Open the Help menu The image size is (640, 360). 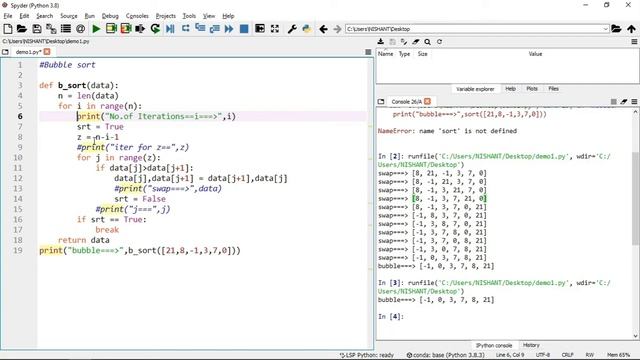click(228, 16)
